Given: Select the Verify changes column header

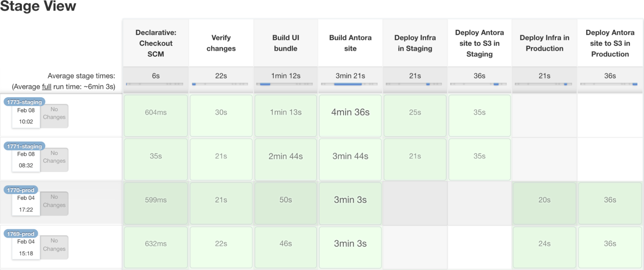Looking at the screenshot, I should [x=221, y=43].
